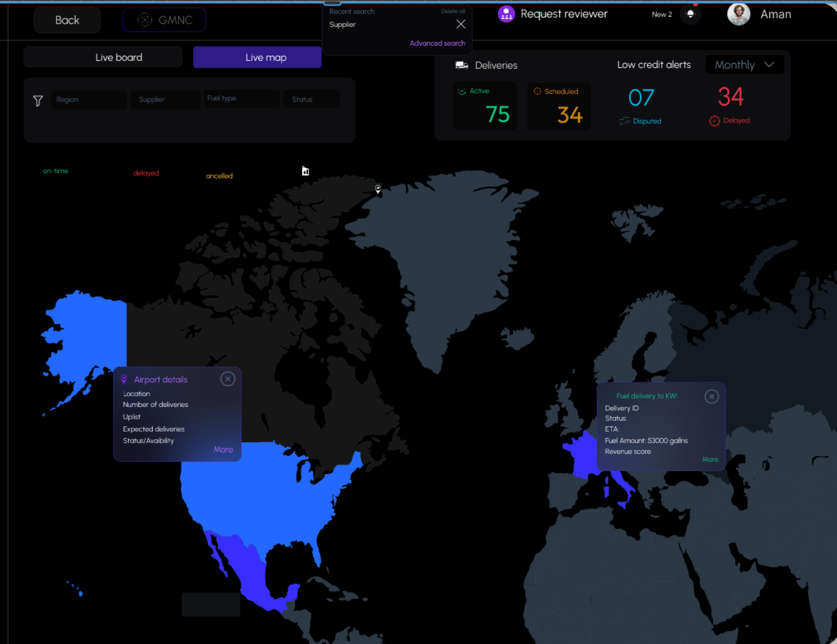The height and width of the screenshot is (644, 837).
Task: Open the filter funnel icon
Action: pyautogui.click(x=38, y=101)
